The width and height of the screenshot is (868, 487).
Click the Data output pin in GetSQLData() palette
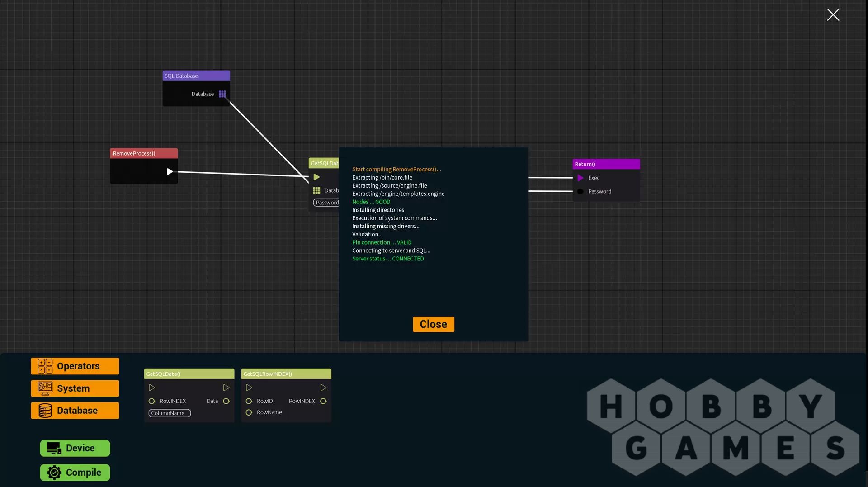pos(226,401)
